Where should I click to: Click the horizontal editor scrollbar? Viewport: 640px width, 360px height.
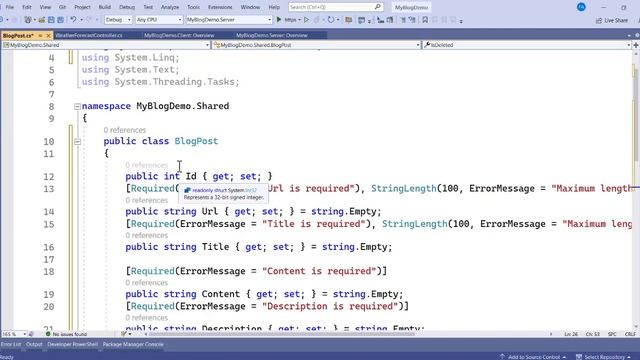[282, 334]
